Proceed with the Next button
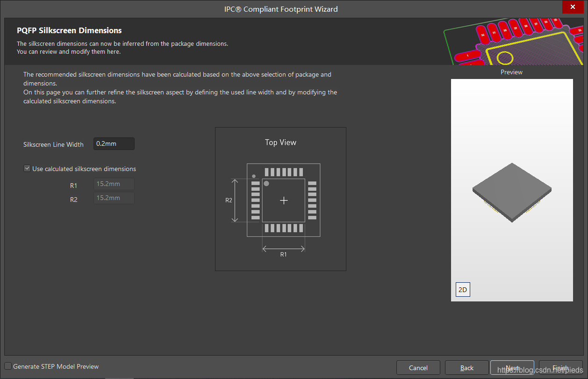Screen dimensions: 588x379 [512, 368]
